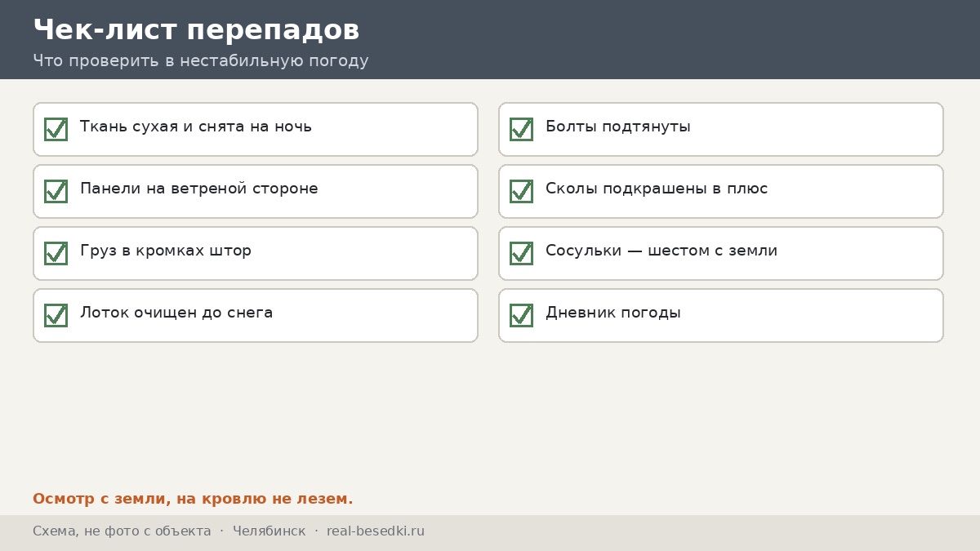Click the Груз в кромках штор label
The height and width of the screenshot is (551, 980).
[166, 251]
